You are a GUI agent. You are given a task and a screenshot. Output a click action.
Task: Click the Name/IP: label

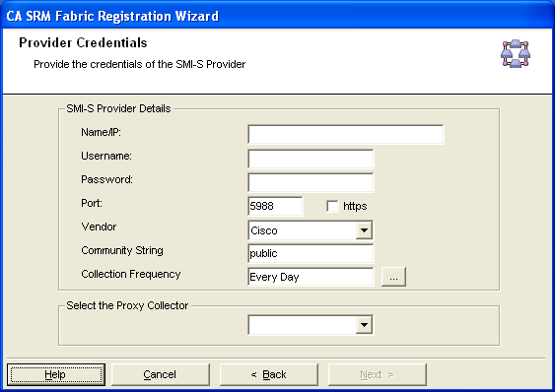point(101,132)
